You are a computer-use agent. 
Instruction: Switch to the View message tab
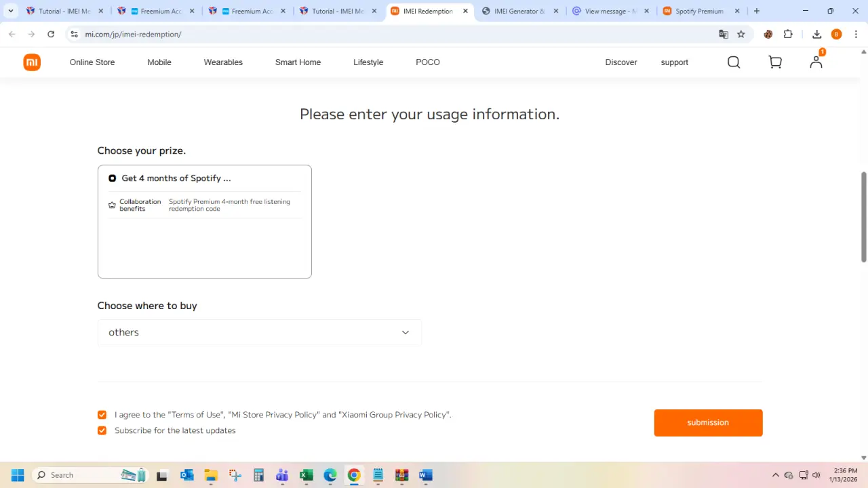pyautogui.click(x=610, y=11)
